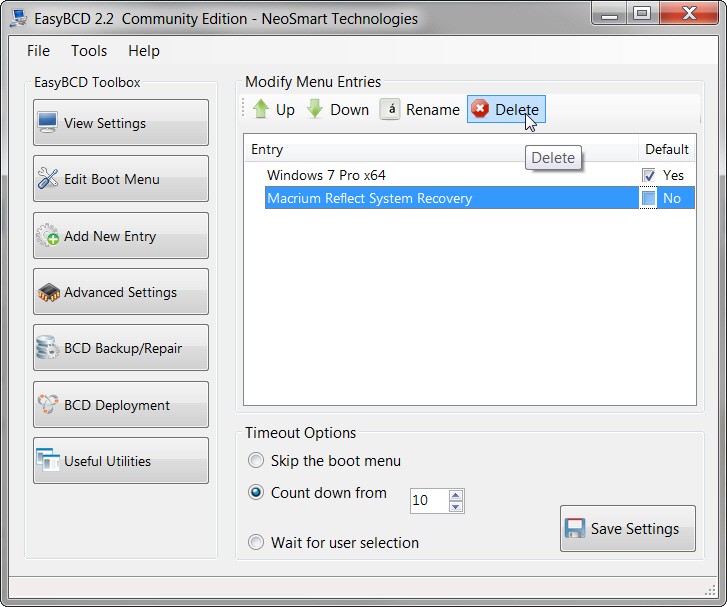Viewport: 727px width, 607px height.
Task: Click the green Up arrow icon
Action: (261, 109)
